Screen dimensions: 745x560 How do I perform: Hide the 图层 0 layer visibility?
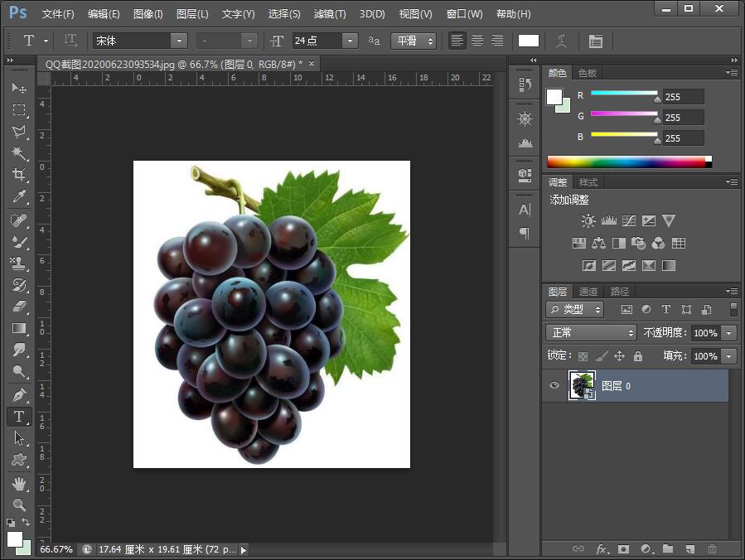tap(554, 385)
